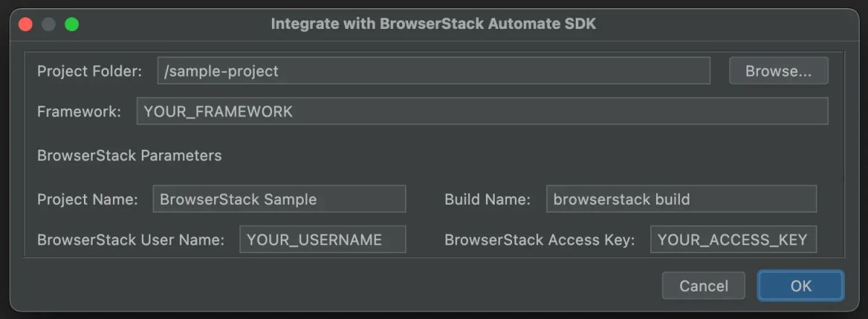Image resolution: width=868 pixels, height=319 pixels.
Task: Select the BrowserStack Access Key field
Action: 733,239
